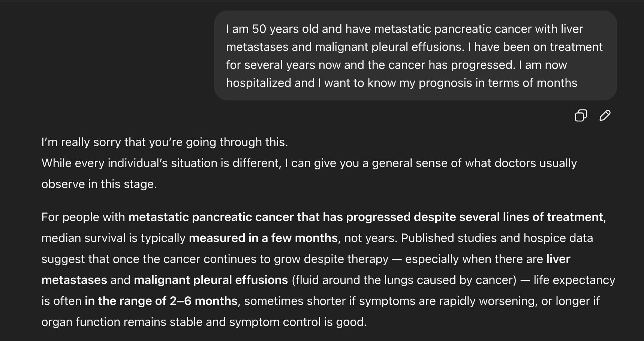Click the text "median survival is typically"
644x341 pixels.
point(114,238)
